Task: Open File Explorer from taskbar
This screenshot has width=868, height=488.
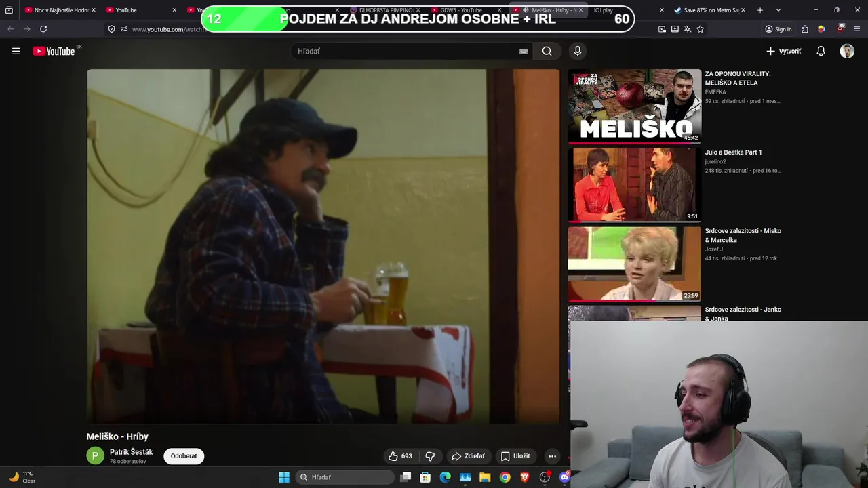Action: (x=485, y=477)
